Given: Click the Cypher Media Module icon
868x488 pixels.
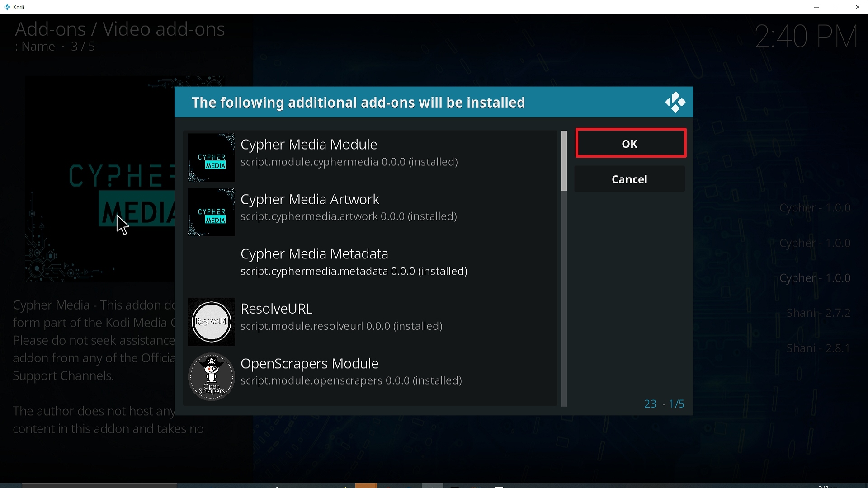Looking at the screenshot, I should click(x=211, y=158).
